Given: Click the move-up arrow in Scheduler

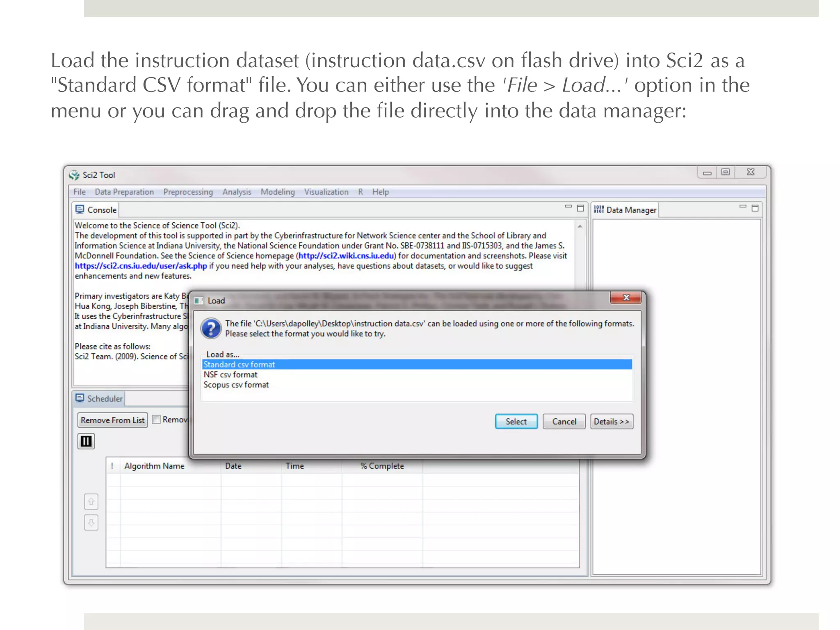Looking at the screenshot, I should coord(91,501).
